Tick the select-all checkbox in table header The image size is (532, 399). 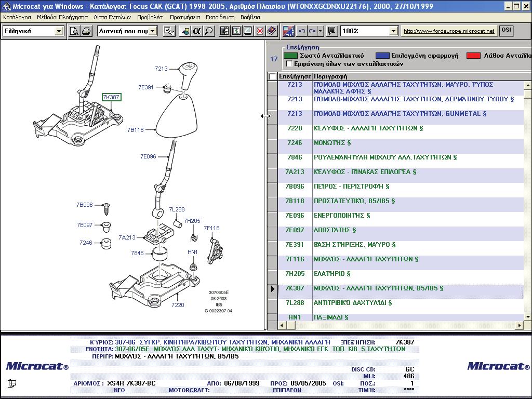[272, 76]
